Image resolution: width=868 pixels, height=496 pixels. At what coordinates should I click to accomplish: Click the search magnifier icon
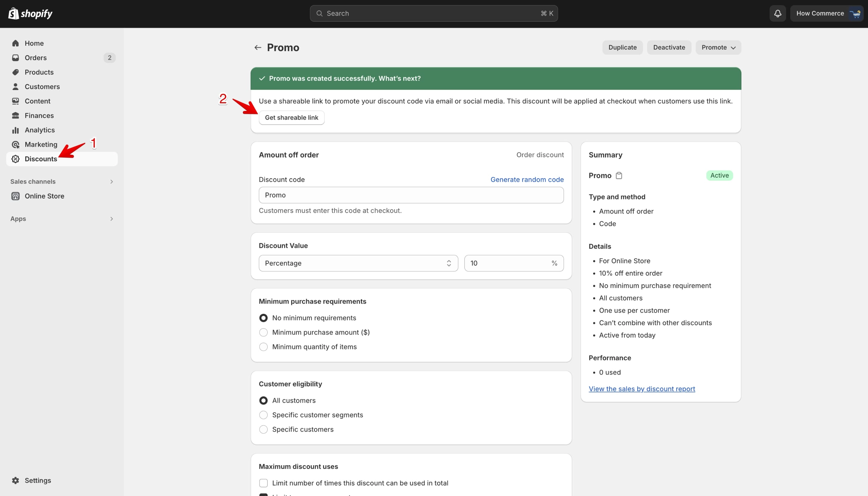coord(319,13)
